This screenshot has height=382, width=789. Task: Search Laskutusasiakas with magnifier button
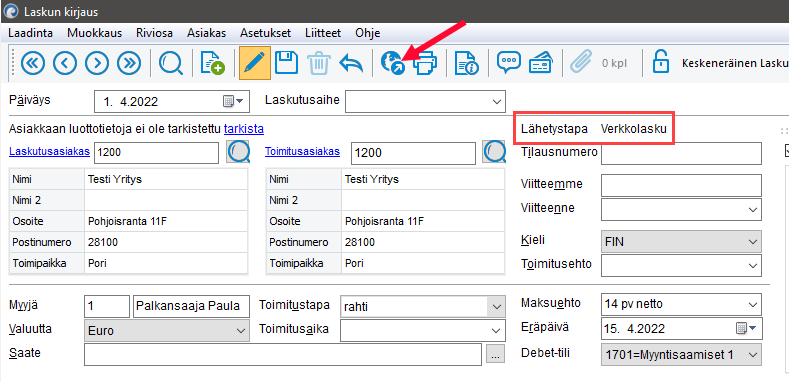coord(238,152)
